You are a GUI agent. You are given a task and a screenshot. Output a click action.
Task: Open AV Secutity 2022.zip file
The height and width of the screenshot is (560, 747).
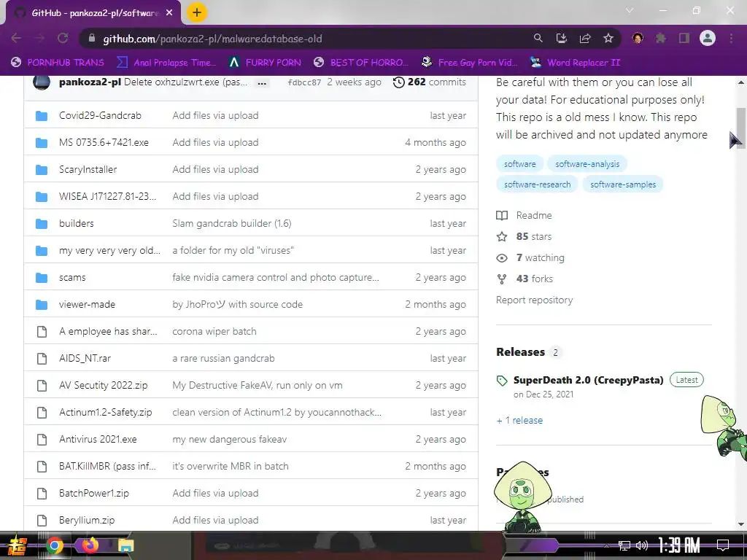[x=104, y=385]
